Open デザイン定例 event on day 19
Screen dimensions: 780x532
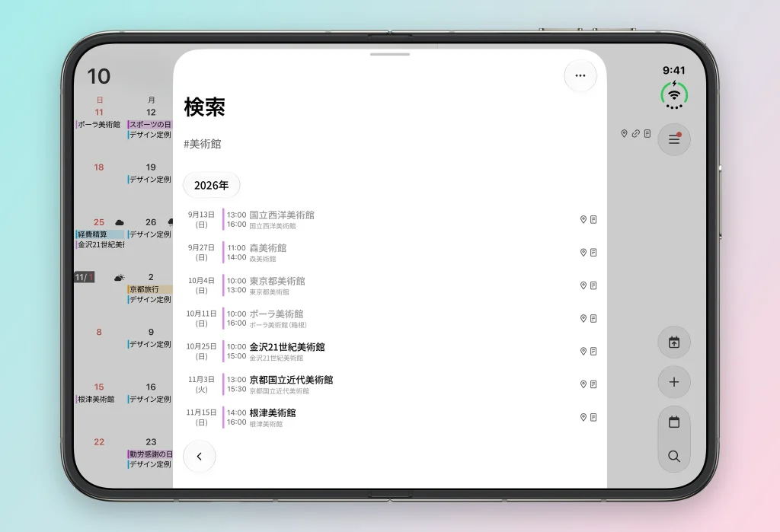click(149, 179)
